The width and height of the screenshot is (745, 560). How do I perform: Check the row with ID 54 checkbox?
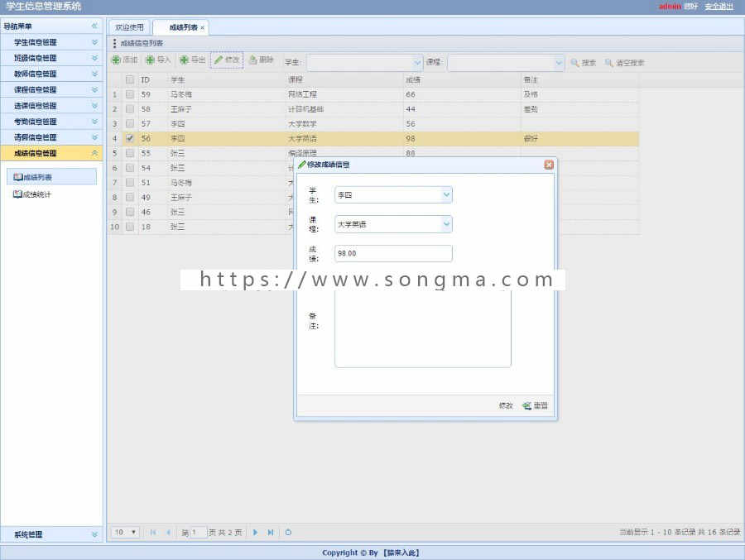130,168
